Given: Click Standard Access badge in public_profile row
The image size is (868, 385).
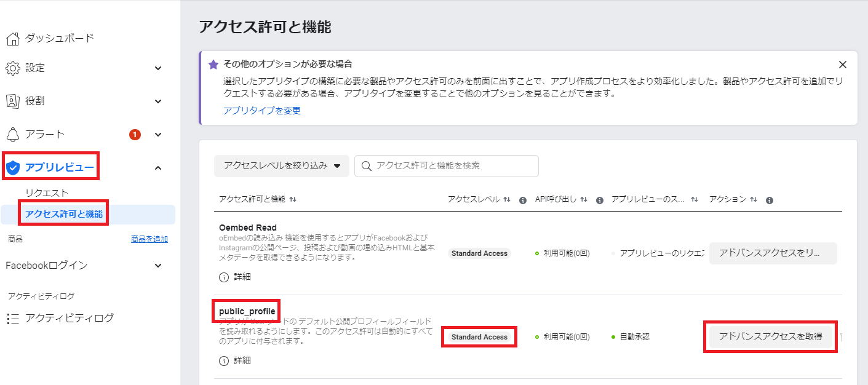Looking at the screenshot, I should click(x=479, y=337).
